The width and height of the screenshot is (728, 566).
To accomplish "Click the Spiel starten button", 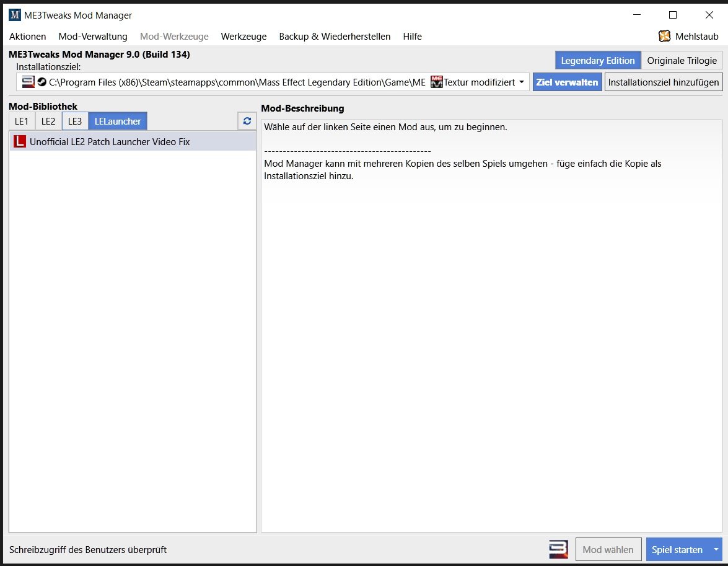I will click(677, 550).
